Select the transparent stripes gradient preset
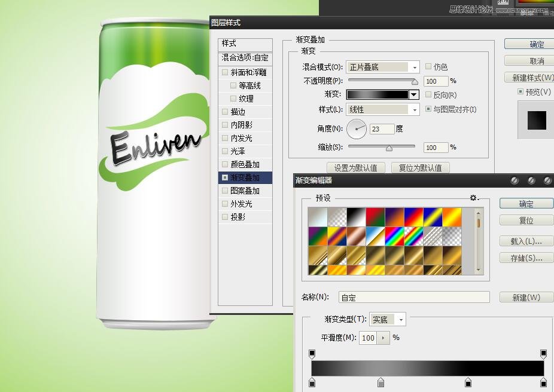The height and width of the screenshot is (392, 554). (433, 236)
